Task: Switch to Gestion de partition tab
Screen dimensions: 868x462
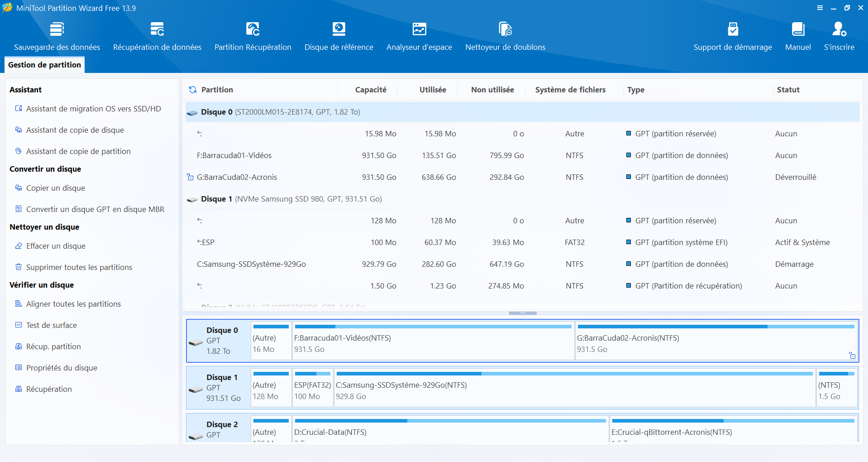Action: 44,65
